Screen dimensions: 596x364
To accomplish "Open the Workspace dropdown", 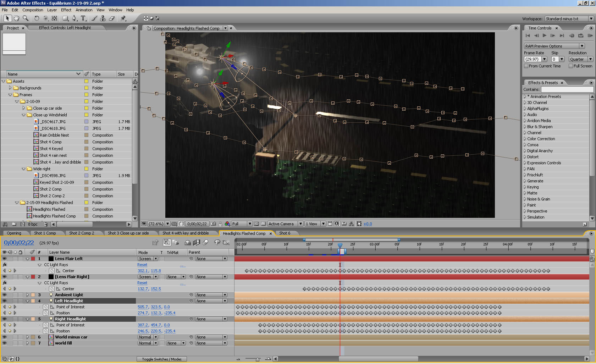I will click(x=569, y=19).
